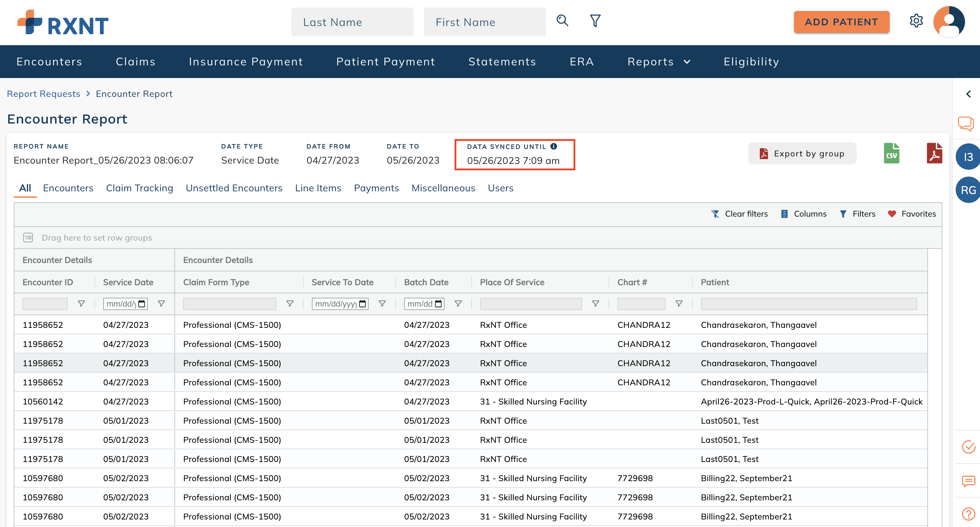Click the ADD PATIENT button
The image size is (980, 527).
(x=842, y=22)
